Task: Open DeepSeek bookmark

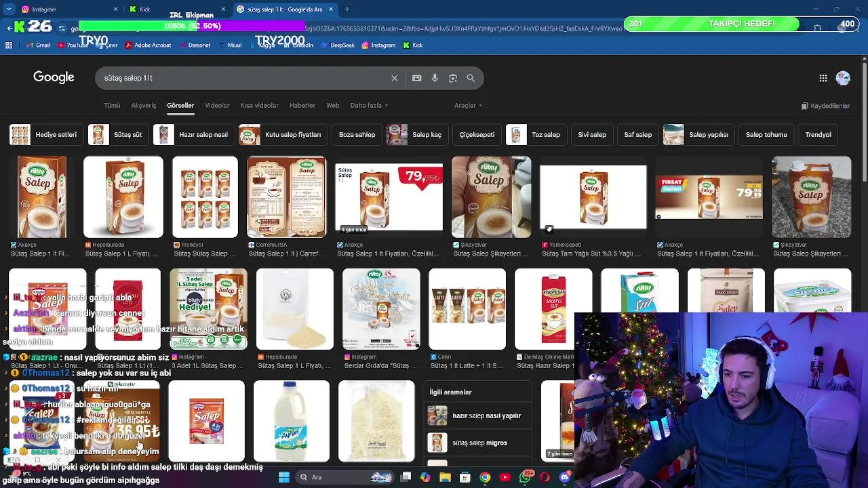Action: coord(337,45)
